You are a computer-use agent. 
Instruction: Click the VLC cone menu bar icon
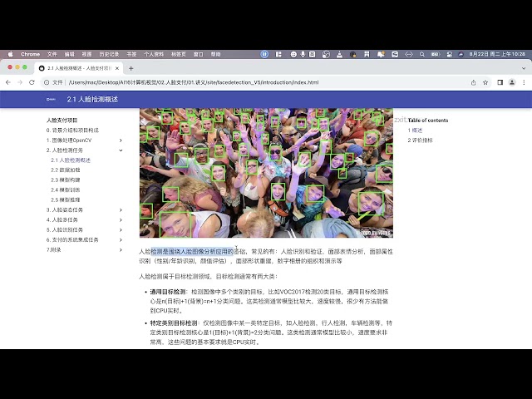[339, 54]
